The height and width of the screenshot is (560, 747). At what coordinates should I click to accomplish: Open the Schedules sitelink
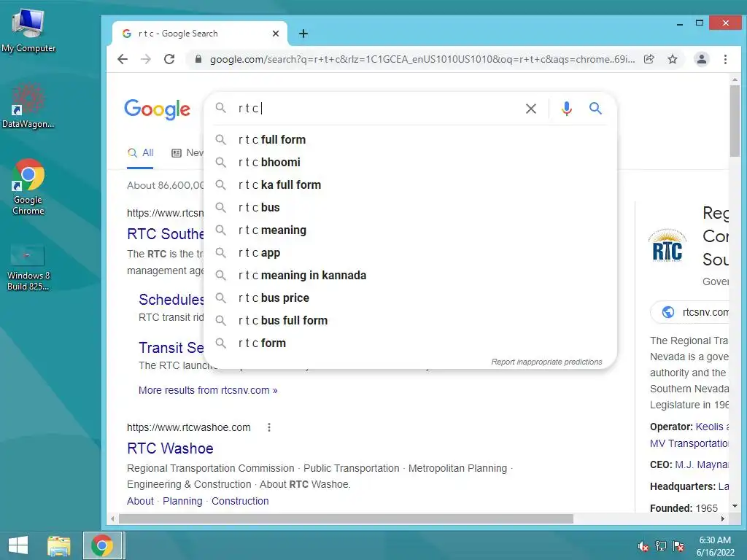pos(171,300)
